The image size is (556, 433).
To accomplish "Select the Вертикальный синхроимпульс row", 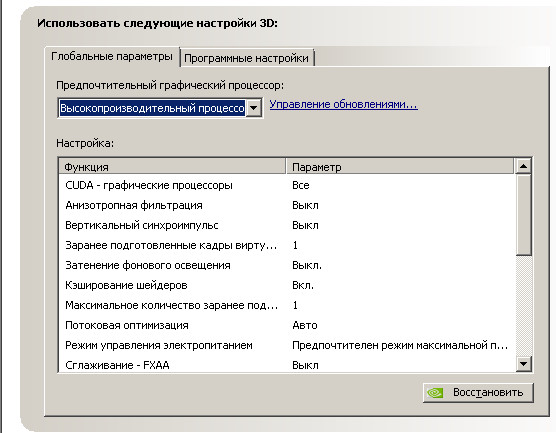I will (x=287, y=225).
